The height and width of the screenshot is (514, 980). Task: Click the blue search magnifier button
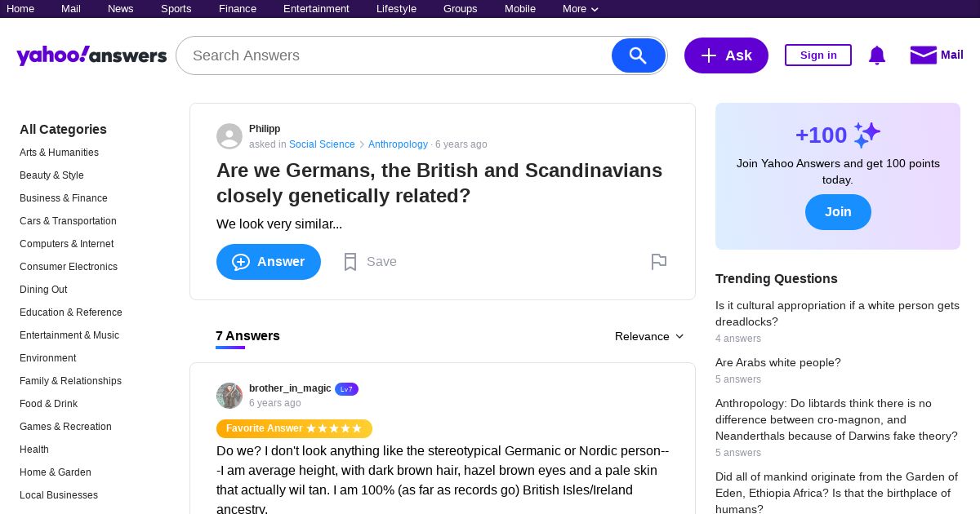point(639,55)
